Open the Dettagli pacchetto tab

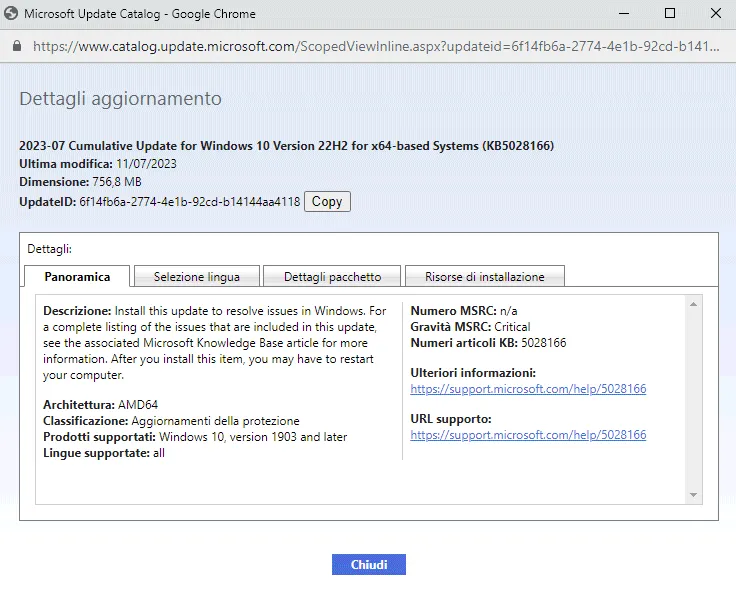tap(332, 277)
